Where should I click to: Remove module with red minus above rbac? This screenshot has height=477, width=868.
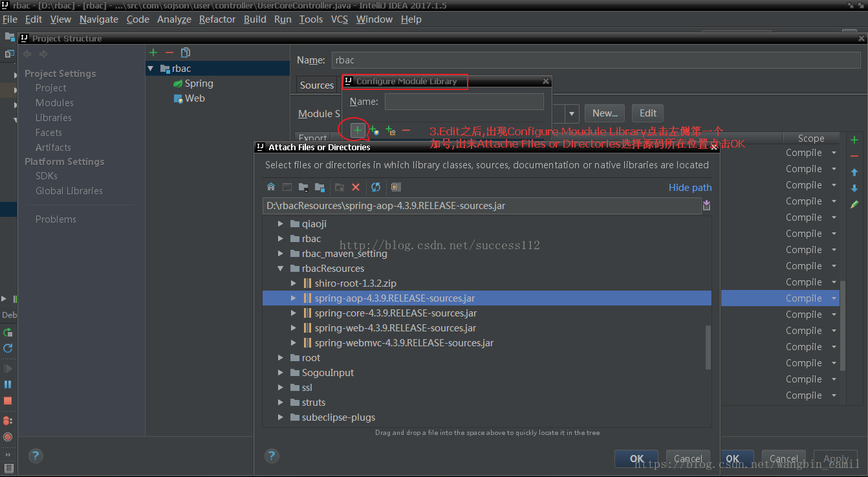pos(169,52)
